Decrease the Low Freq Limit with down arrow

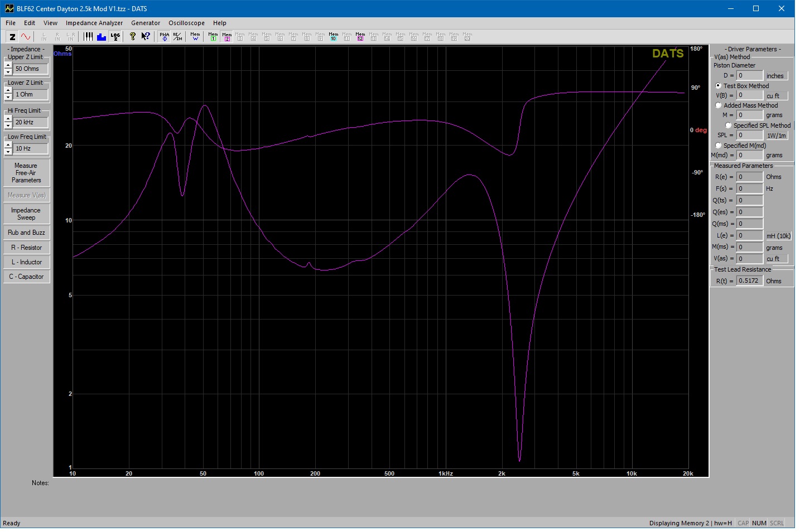click(8, 152)
